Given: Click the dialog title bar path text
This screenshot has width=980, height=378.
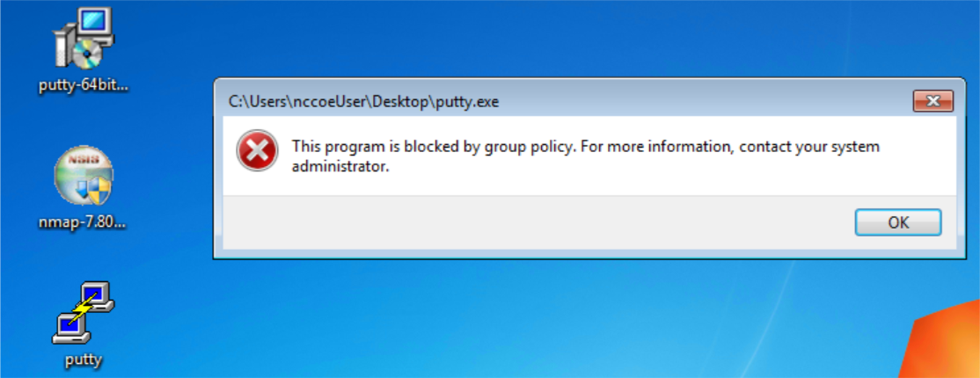Looking at the screenshot, I should click(x=363, y=102).
